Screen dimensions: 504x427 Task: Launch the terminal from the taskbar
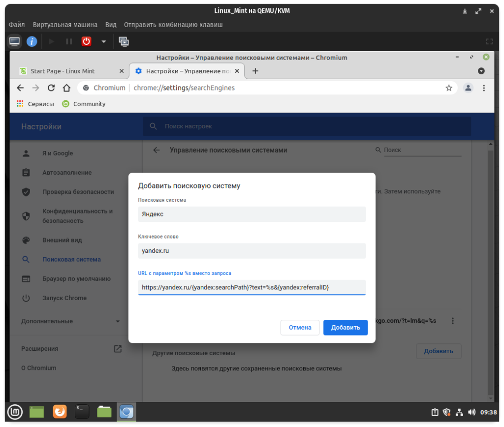[82, 411]
